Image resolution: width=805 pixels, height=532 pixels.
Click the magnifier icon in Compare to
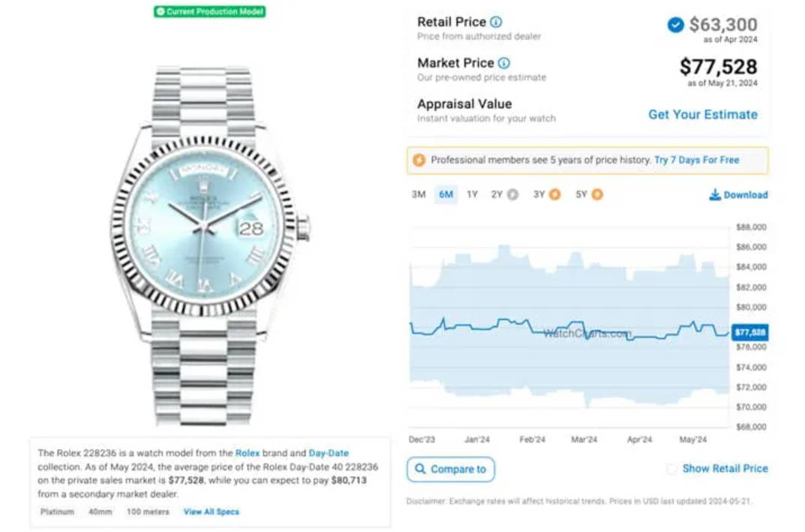click(x=420, y=469)
